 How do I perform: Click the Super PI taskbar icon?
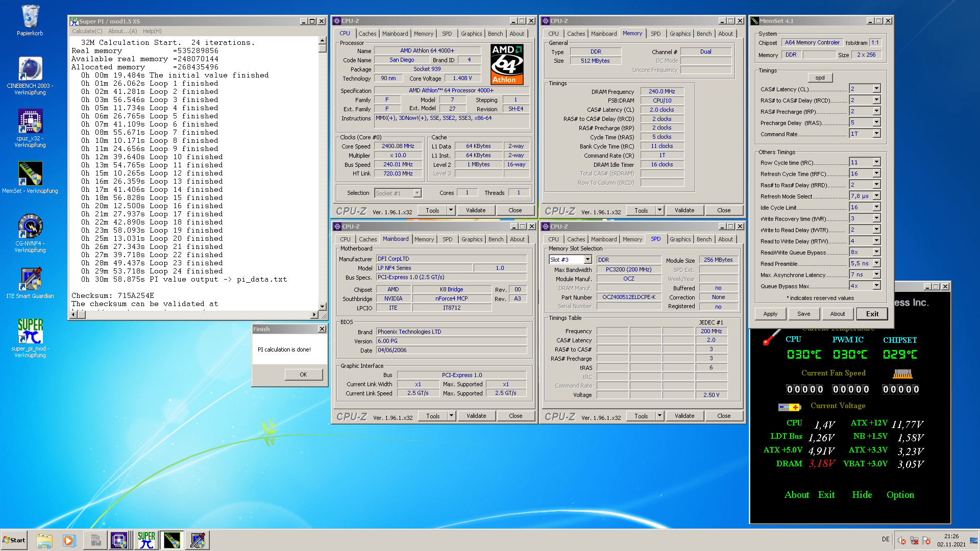146,540
